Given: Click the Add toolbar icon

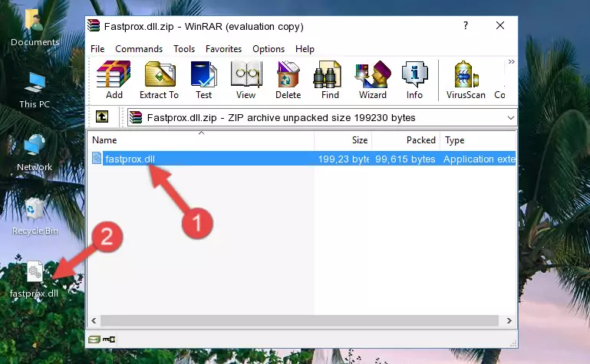Looking at the screenshot, I should pyautogui.click(x=114, y=80).
